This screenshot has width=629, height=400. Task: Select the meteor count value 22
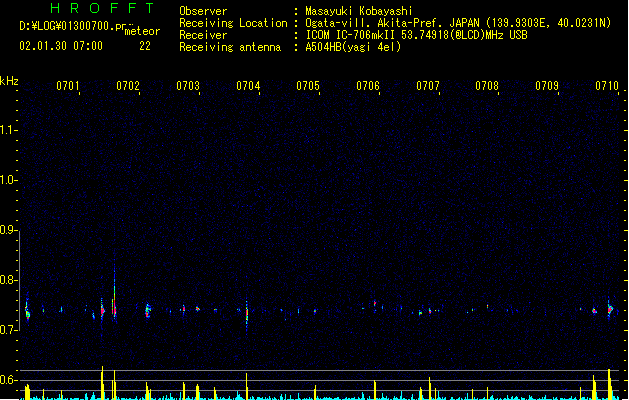point(145,46)
